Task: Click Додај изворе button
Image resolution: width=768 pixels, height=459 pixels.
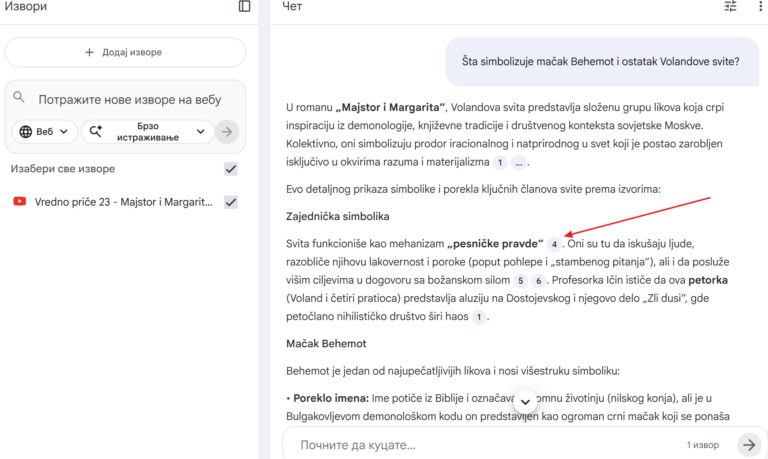Action: [x=124, y=52]
